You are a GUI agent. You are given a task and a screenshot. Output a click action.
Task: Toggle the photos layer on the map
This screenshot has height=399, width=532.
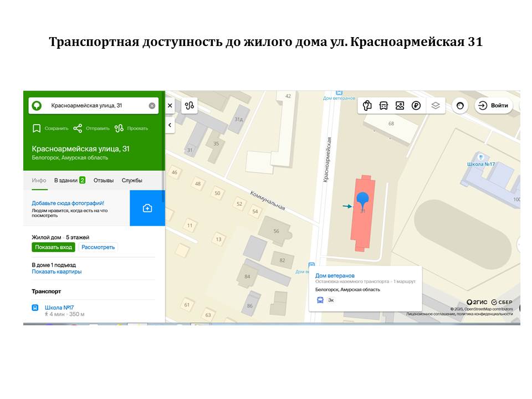(400, 105)
